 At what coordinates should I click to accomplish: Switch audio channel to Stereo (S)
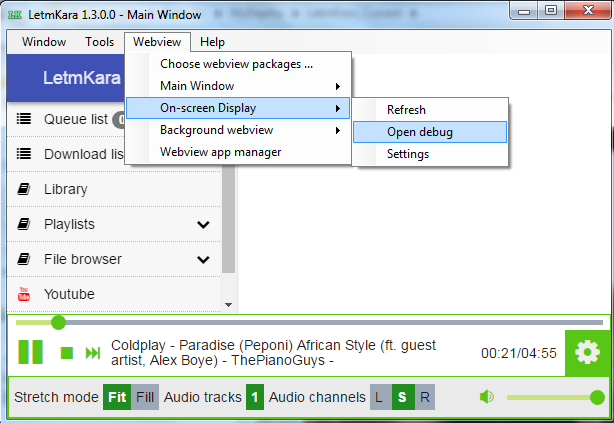point(403,397)
